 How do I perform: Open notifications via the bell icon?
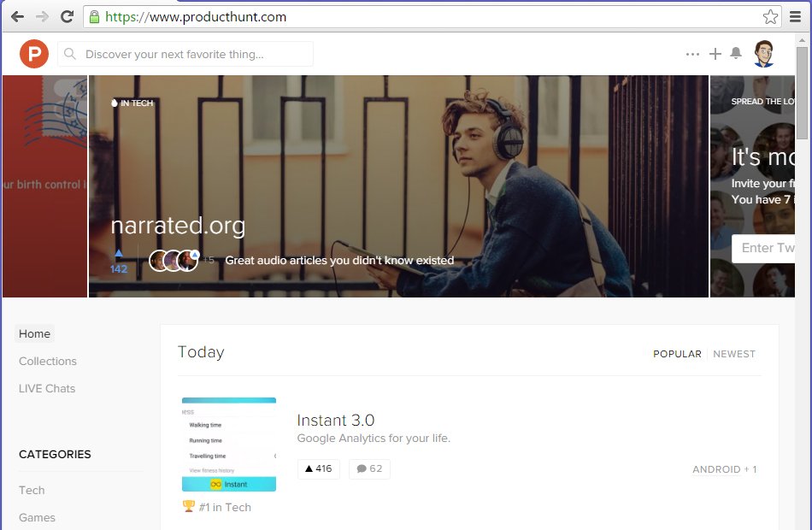736,53
